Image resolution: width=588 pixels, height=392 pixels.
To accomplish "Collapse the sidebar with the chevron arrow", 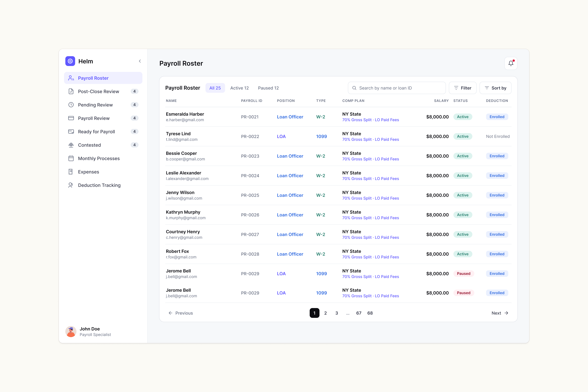I will pos(140,61).
